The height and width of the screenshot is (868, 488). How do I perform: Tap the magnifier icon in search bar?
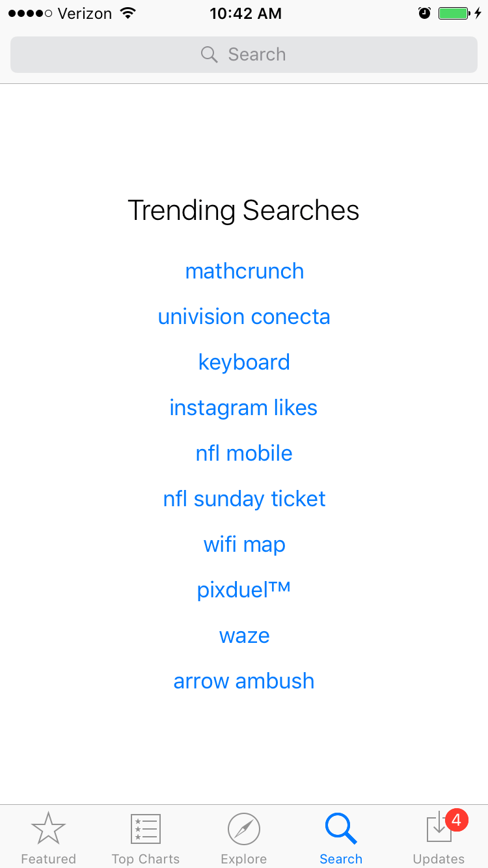209,55
